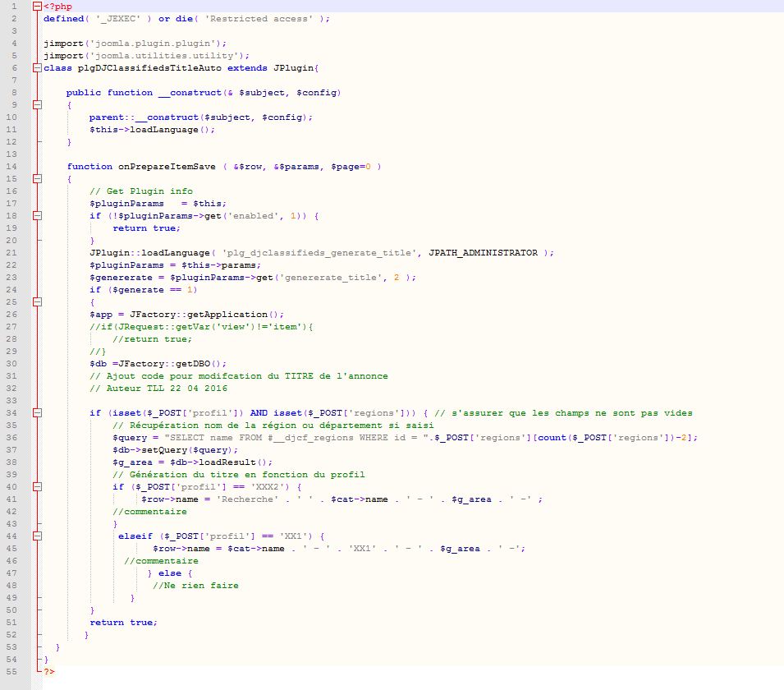Screen dimensions: 784x690
Task: Click the AND operator on line 34
Action: 259,413
